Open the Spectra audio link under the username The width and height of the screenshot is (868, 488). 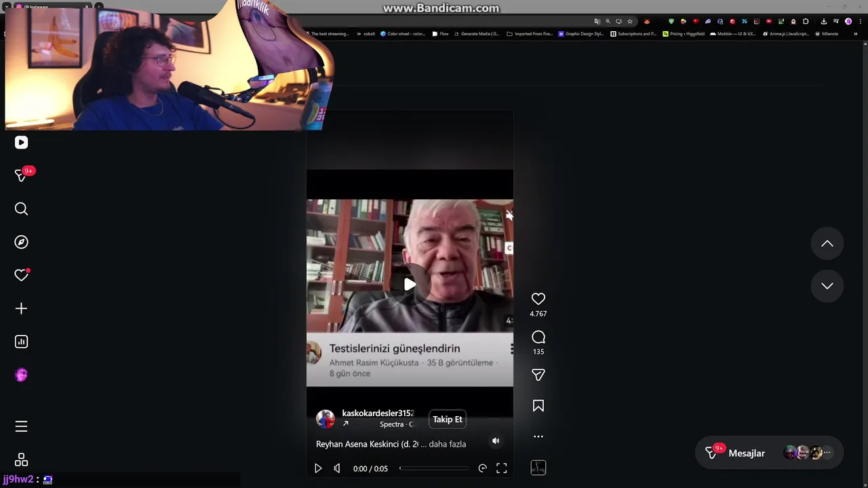[396, 424]
